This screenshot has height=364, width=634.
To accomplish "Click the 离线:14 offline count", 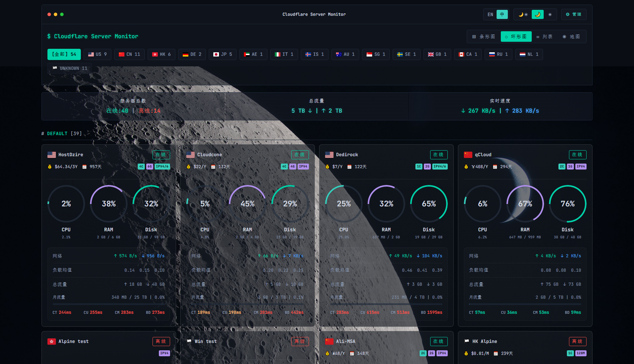I will coord(149,111).
